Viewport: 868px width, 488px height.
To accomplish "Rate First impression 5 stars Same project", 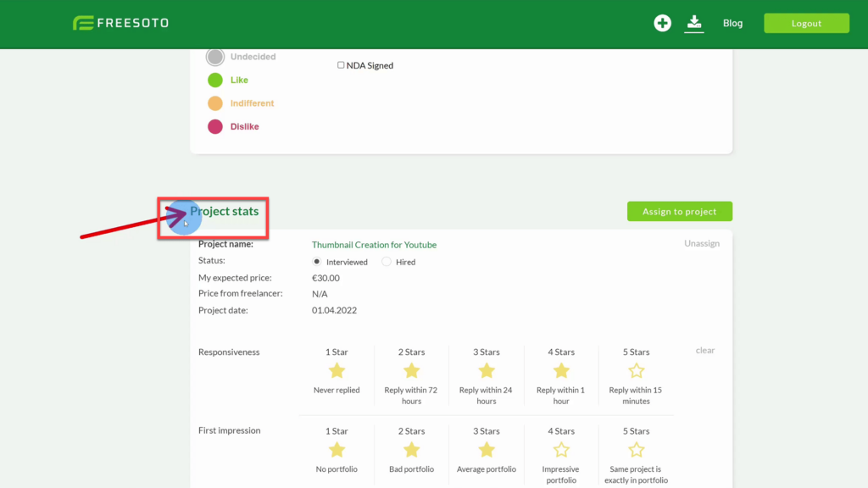I will click(636, 450).
